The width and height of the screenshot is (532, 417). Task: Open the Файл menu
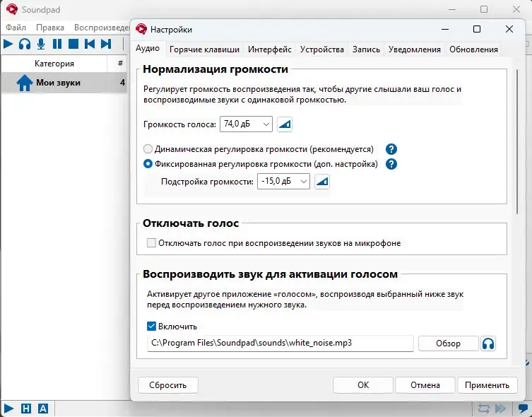click(16, 28)
